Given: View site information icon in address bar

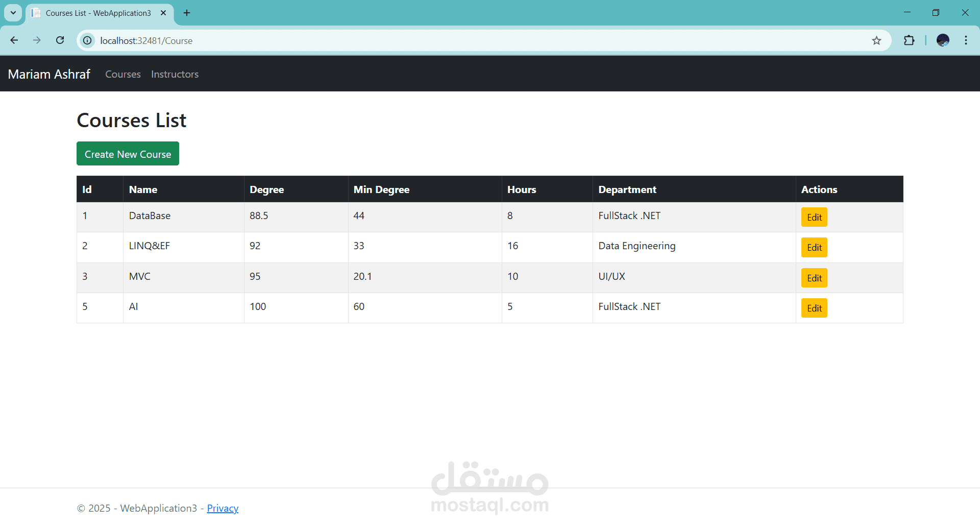Looking at the screenshot, I should [88, 40].
